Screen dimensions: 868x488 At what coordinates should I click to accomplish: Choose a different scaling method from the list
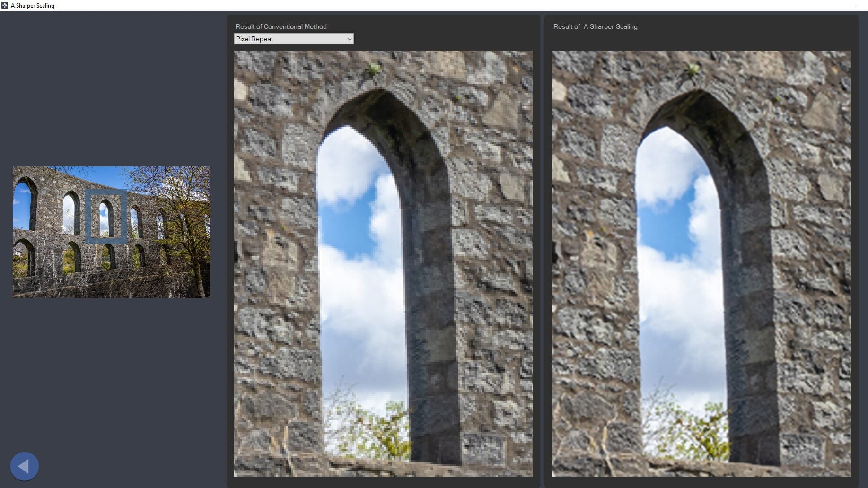click(x=294, y=39)
